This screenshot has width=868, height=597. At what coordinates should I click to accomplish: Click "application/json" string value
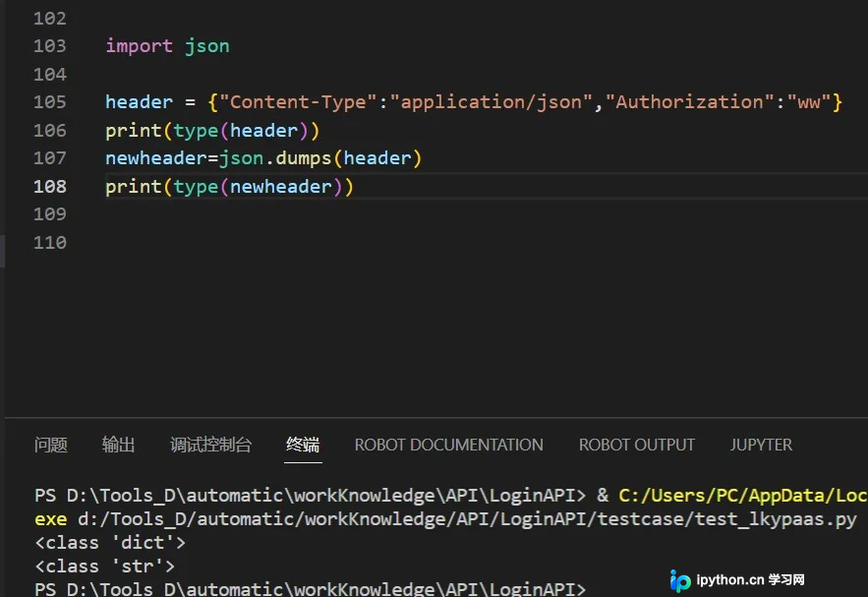[x=492, y=102]
